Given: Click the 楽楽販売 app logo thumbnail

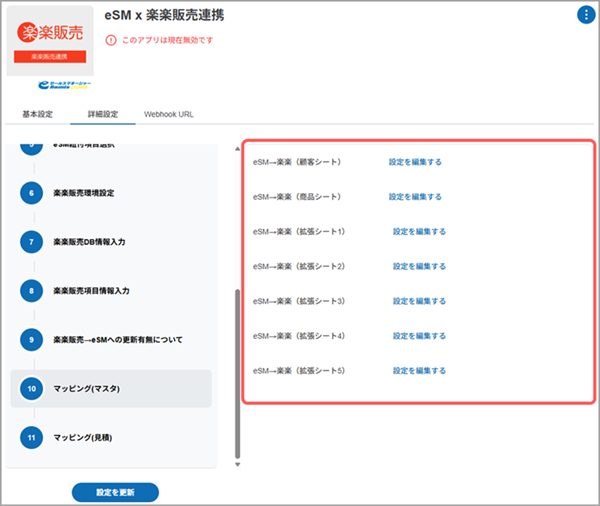Looking at the screenshot, I should coord(49,41).
